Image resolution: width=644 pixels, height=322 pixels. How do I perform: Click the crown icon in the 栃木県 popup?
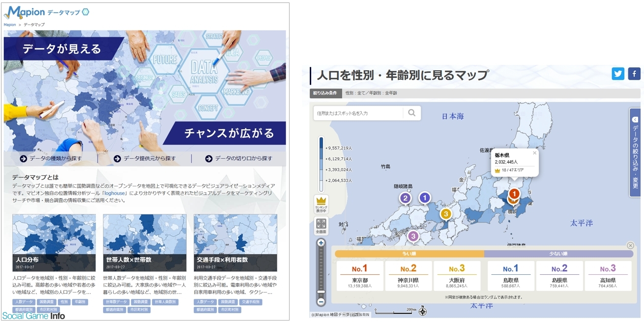498,171
